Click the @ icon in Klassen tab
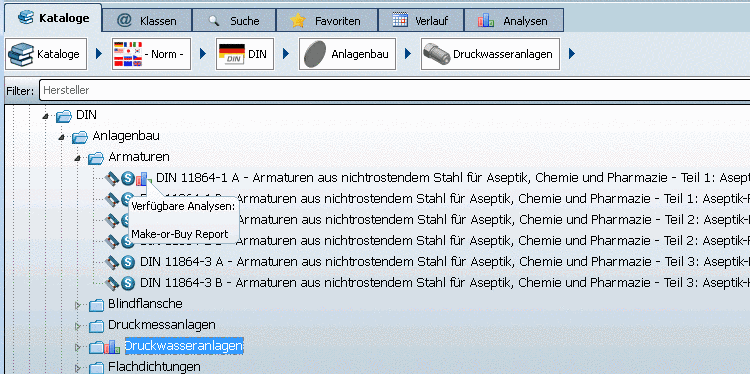 coord(124,20)
